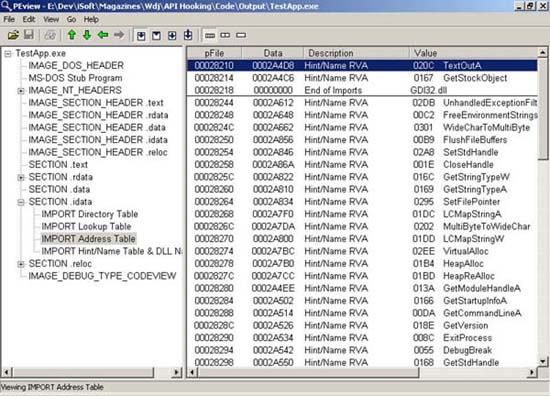Viewport: 550px width, 396px height.
Task: Open the View menu
Action: [51, 19]
